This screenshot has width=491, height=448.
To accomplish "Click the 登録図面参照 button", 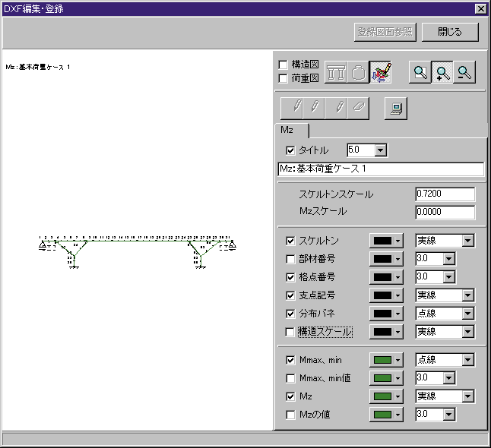I will (385, 32).
